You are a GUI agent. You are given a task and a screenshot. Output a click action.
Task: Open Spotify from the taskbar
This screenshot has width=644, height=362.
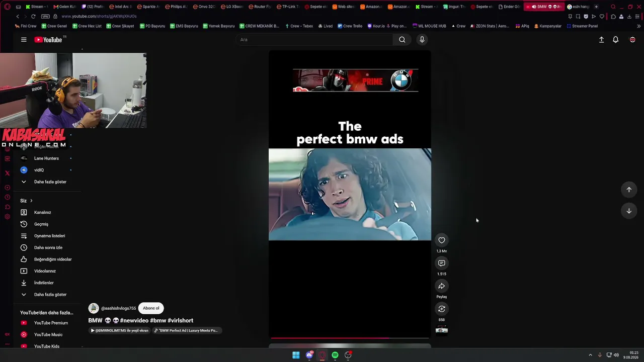pyautogui.click(x=335, y=355)
